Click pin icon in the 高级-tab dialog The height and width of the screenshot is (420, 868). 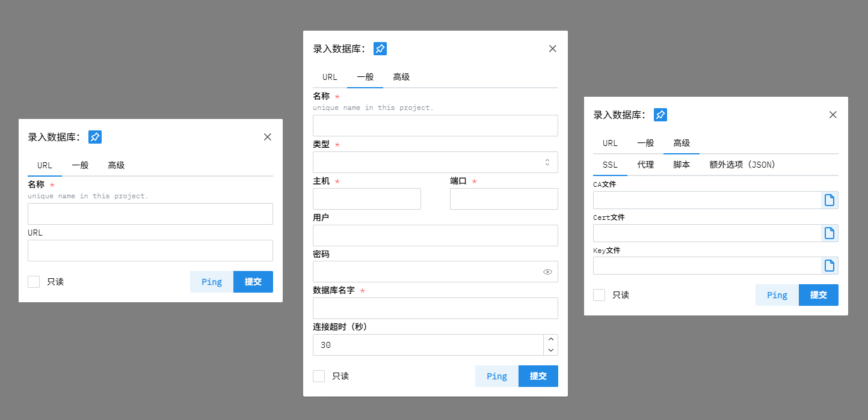pos(660,115)
